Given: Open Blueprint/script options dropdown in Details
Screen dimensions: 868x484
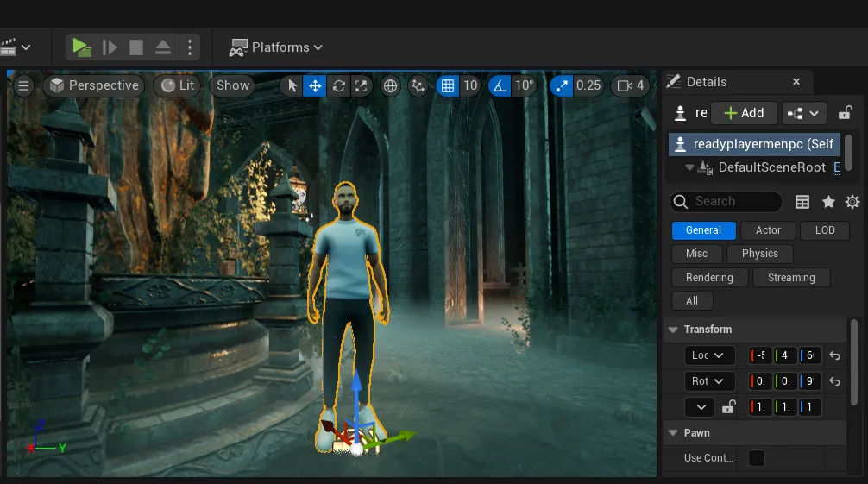Looking at the screenshot, I should [x=804, y=113].
